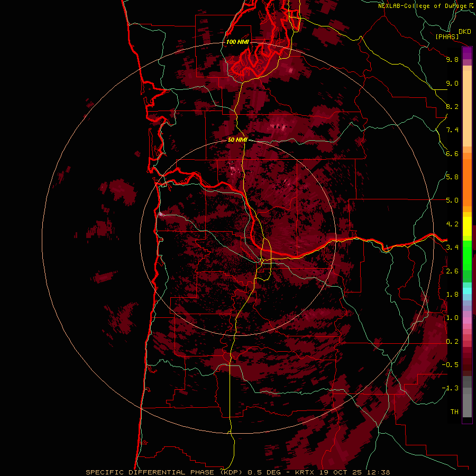Click the 9.0 scale value
This screenshot has width=476, height=476.
coord(452,83)
